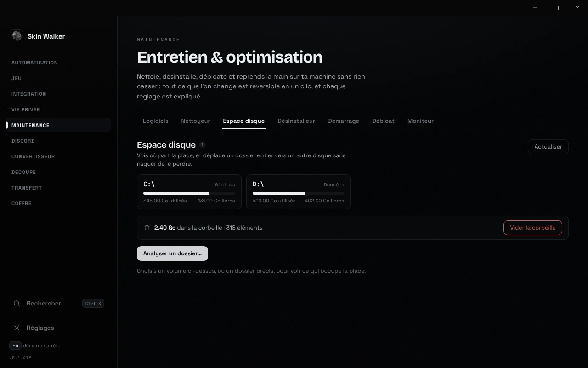Click the magnifier icon next to Rechercher
Screen dimensions: 588x368
(x=17, y=304)
